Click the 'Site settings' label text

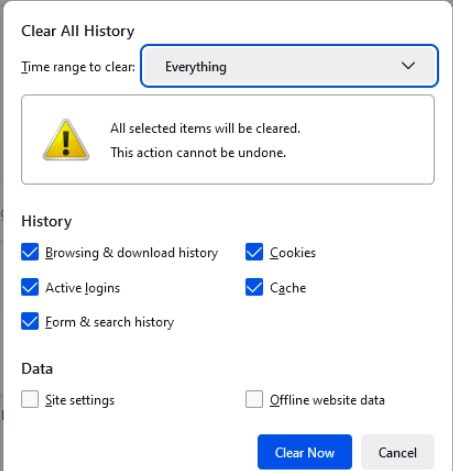pos(80,400)
